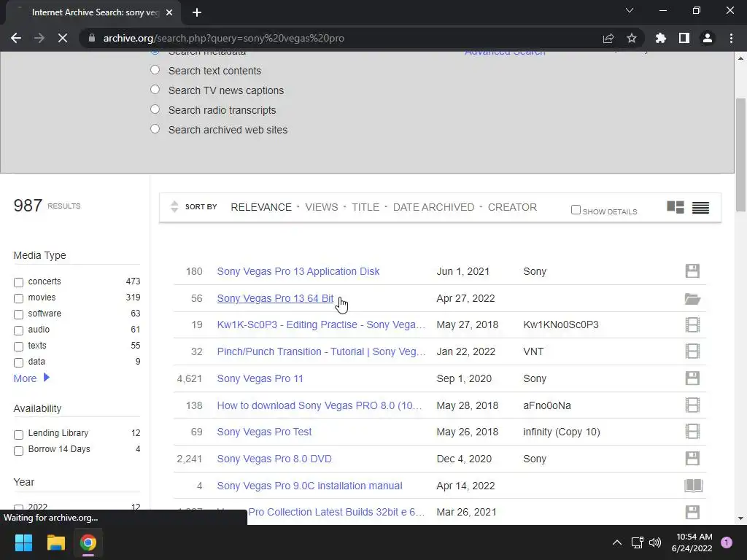Viewport: 747px width, 560px height.
Task: Click the folder icon for Sony Vegas Pro 13 64 Bit
Action: click(x=692, y=298)
